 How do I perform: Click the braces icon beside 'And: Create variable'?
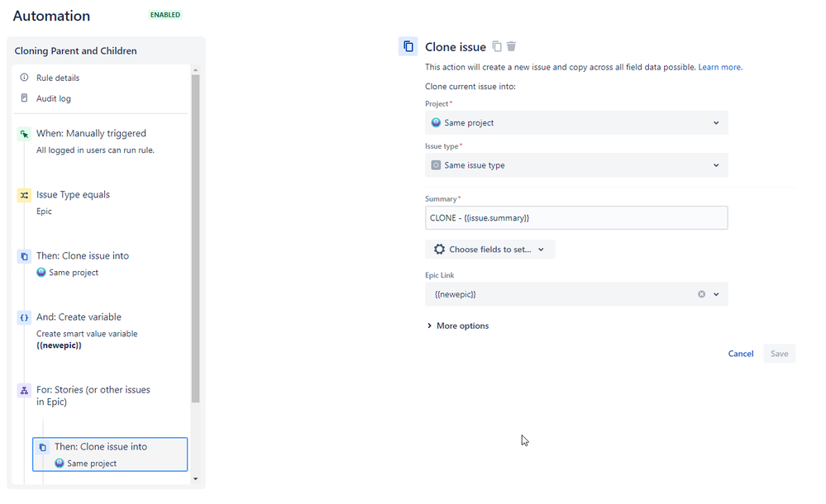pos(23,317)
